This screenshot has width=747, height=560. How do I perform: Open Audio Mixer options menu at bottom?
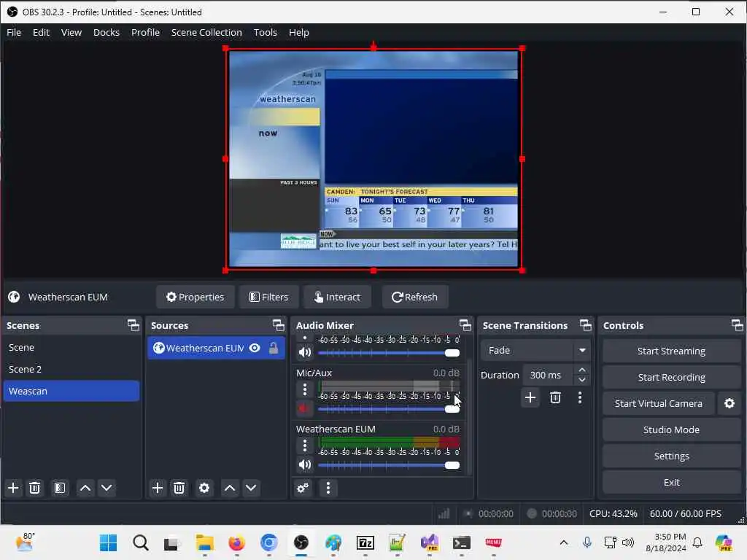[x=328, y=488]
